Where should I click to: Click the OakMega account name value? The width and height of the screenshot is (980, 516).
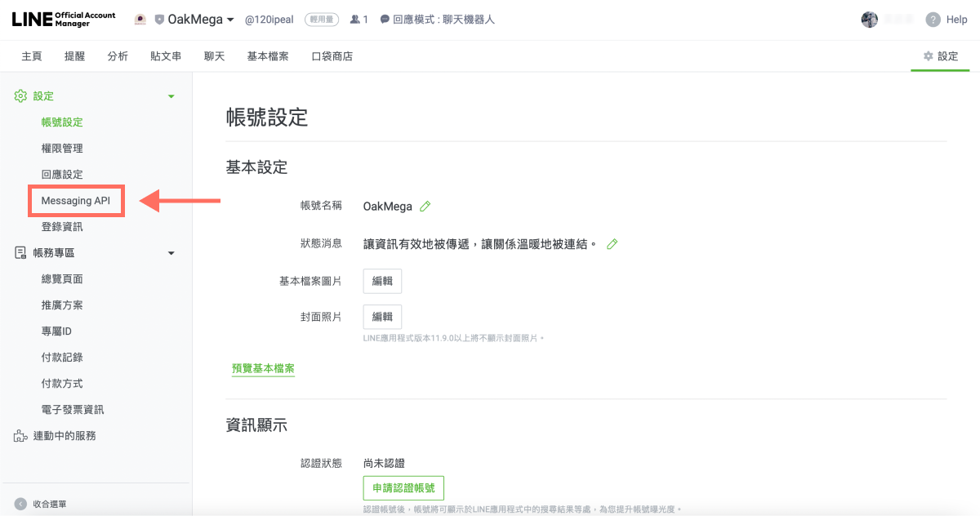click(x=388, y=207)
